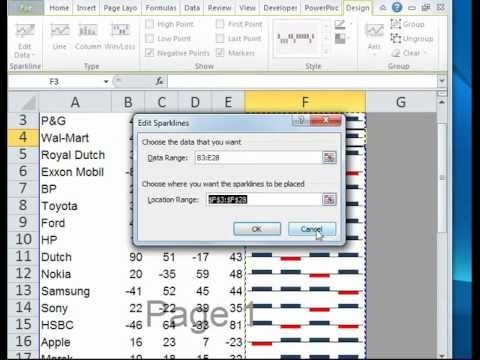480x360 pixels.
Task: Open the Clear dropdown arrow
Action: 425,53
